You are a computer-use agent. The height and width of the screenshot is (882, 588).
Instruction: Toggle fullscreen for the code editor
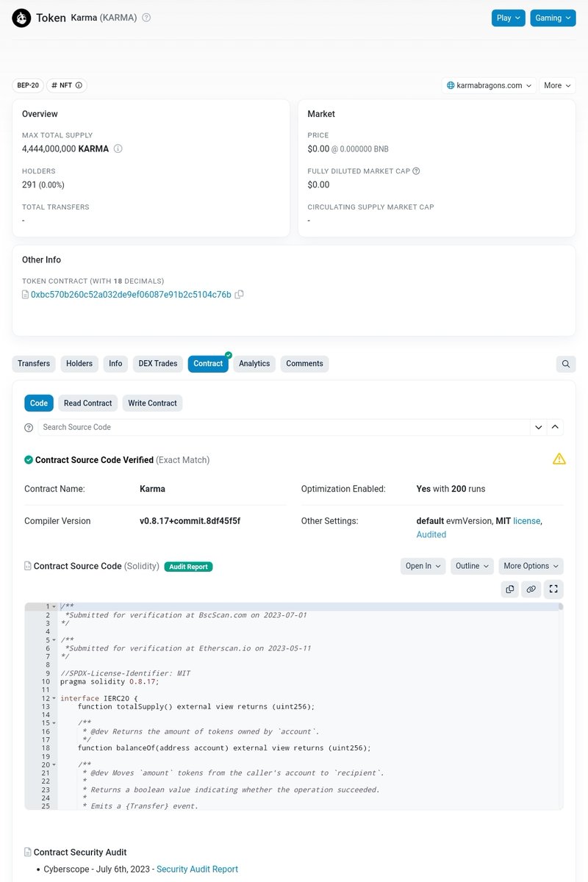[554, 589]
